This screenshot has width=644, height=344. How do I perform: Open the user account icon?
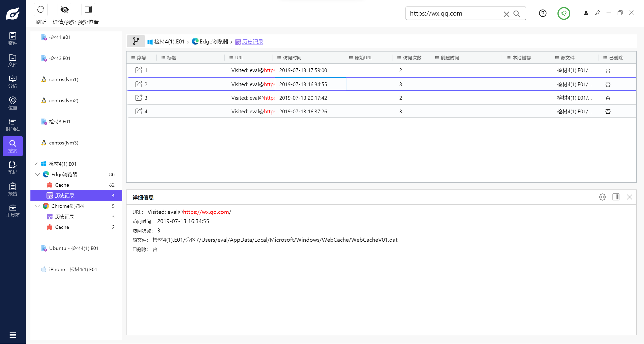586,13
